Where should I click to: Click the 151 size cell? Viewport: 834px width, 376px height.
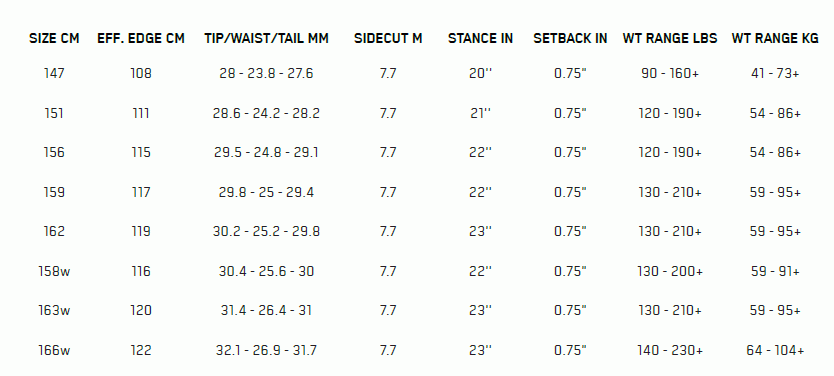click(x=54, y=113)
